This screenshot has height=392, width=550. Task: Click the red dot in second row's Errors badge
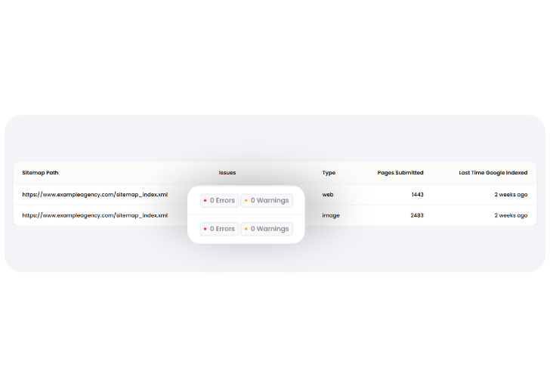point(205,229)
